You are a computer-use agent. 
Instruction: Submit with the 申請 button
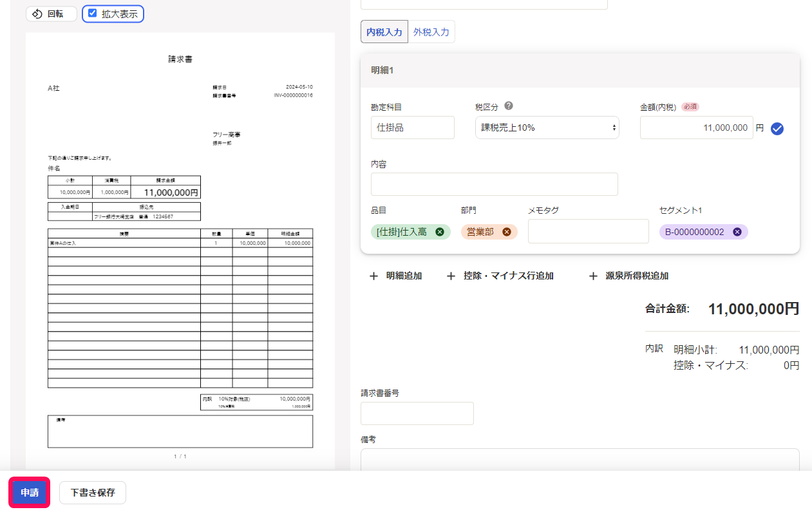(30, 493)
